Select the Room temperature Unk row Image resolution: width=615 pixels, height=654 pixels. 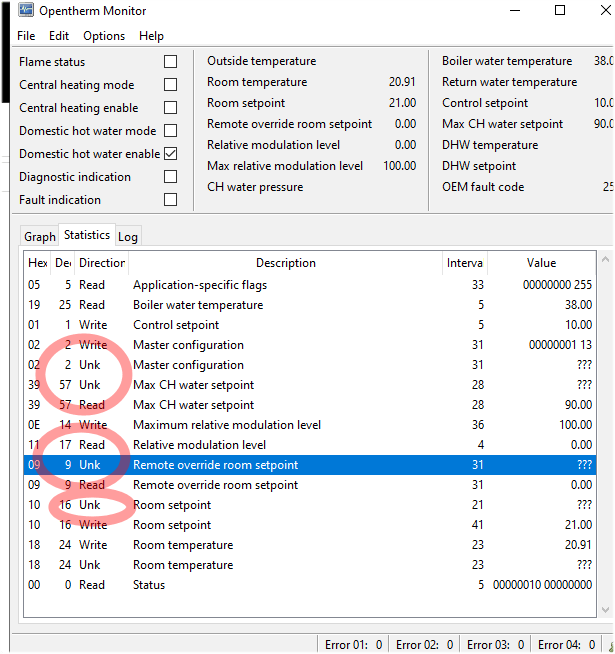[310, 565]
